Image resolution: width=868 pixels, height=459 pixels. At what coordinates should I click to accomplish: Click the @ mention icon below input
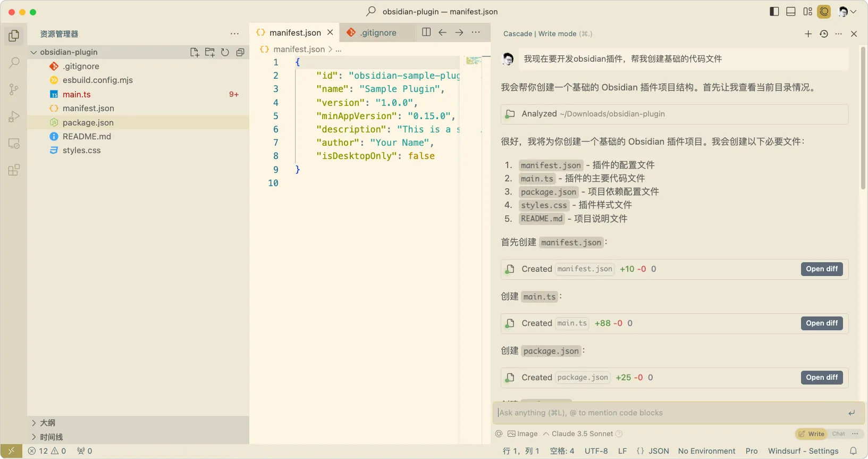pyautogui.click(x=499, y=434)
